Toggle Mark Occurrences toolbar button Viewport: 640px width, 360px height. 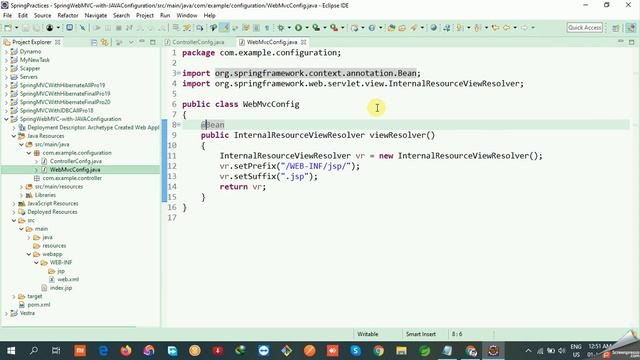(x=224, y=28)
